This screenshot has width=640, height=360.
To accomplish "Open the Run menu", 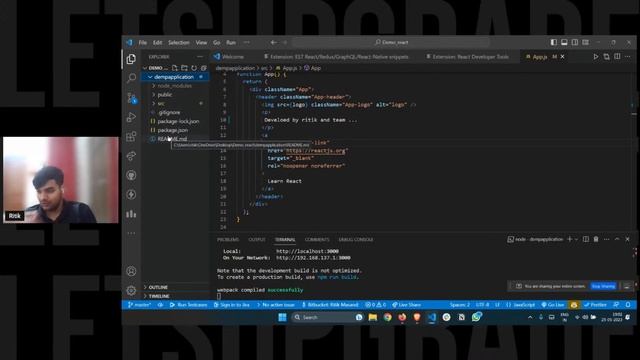I will click(x=231, y=42).
